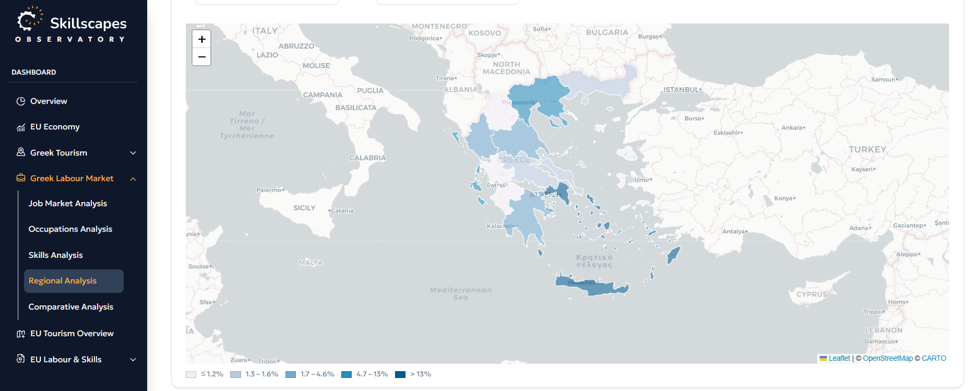980x391 pixels.
Task: Expand the EU Labour & Skills chevron
Action: click(x=133, y=360)
